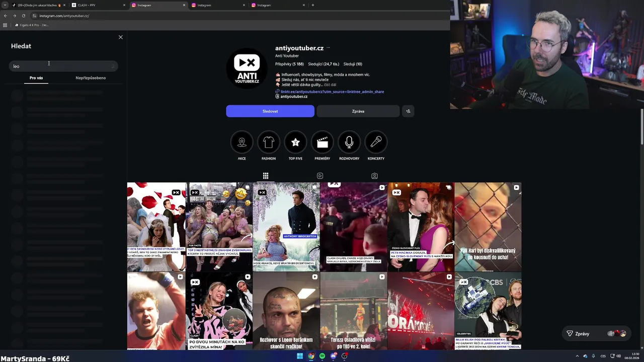This screenshot has width=644, height=362.
Task: Open the linktr.ee/antiyoutubercz link
Action: (332, 92)
